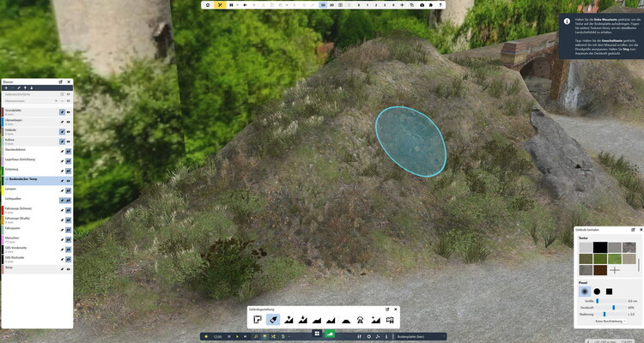
Task: Select the square brush shape
Action: tap(609, 292)
